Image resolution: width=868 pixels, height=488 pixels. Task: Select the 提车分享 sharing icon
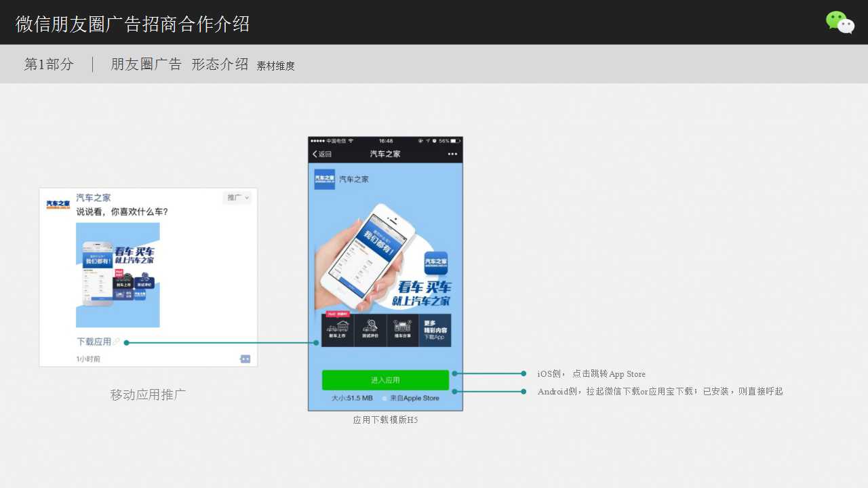click(403, 329)
